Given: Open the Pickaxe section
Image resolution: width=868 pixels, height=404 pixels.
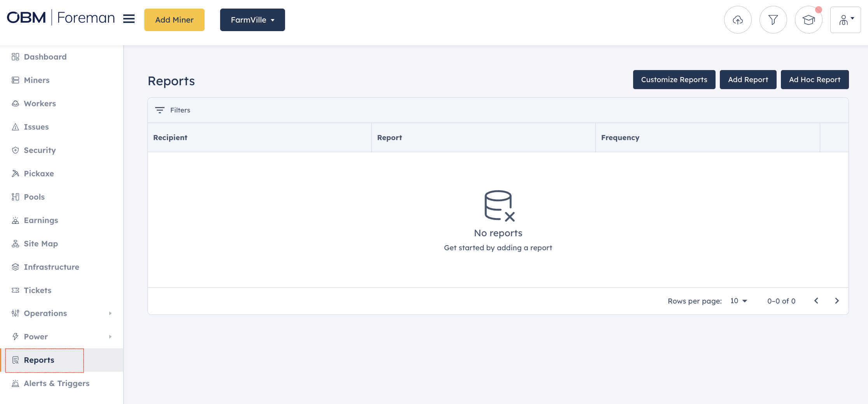Looking at the screenshot, I should point(39,174).
